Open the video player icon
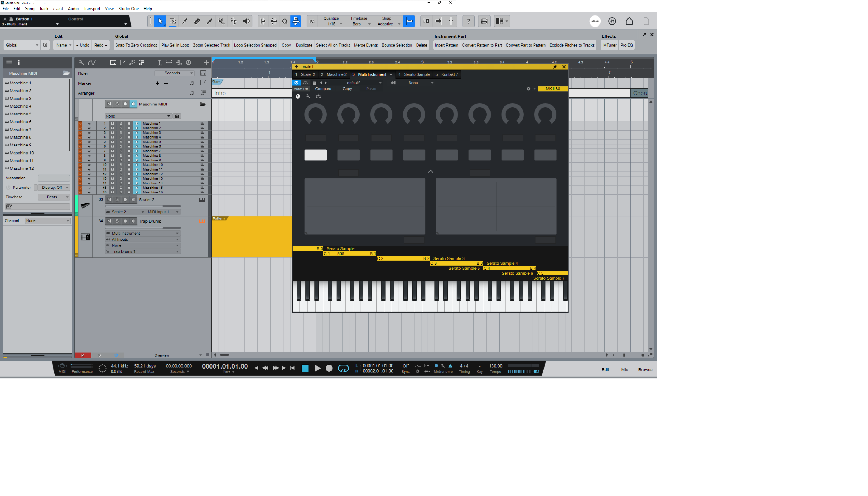Image resolution: width=868 pixels, height=496 pixels. (484, 21)
